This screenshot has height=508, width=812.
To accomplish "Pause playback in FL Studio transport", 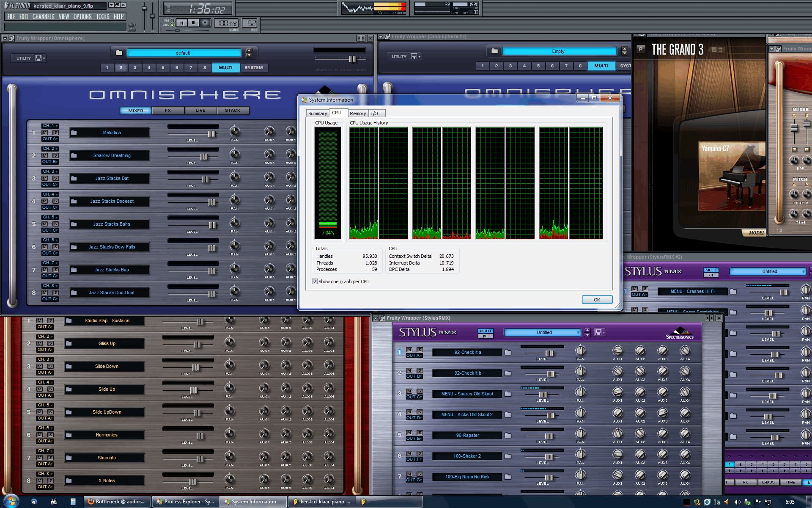I will point(182,23).
